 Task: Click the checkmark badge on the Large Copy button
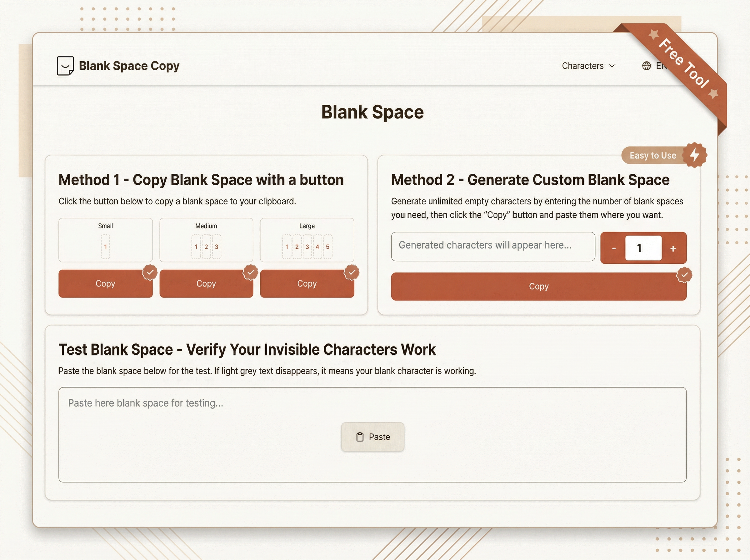[x=352, y=273]
